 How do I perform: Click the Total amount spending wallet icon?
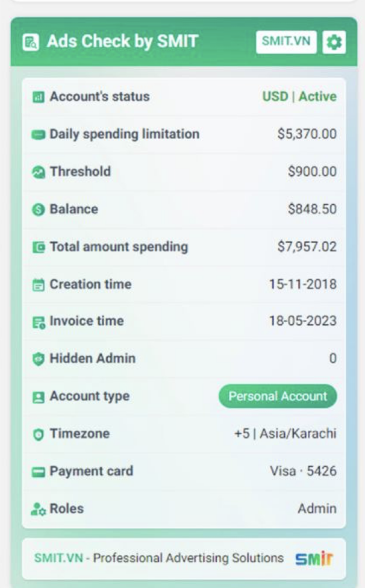[x=39, y=247]
